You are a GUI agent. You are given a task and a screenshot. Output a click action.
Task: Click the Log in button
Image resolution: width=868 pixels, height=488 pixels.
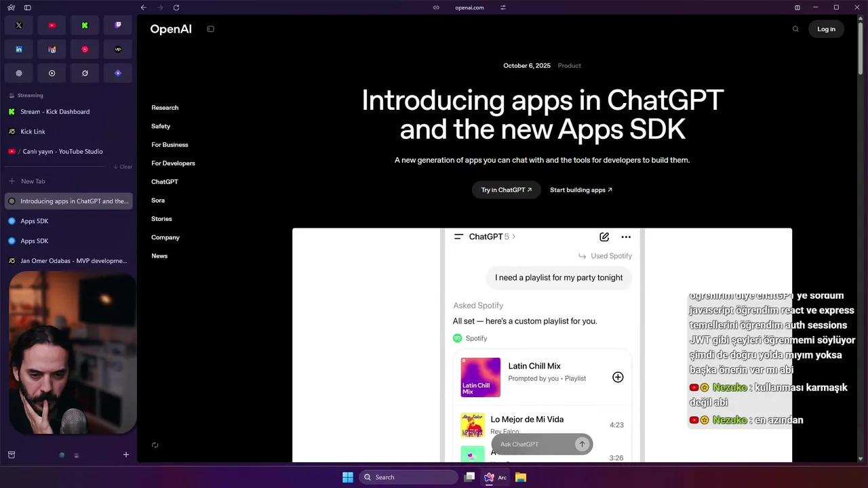pos(826,29)
